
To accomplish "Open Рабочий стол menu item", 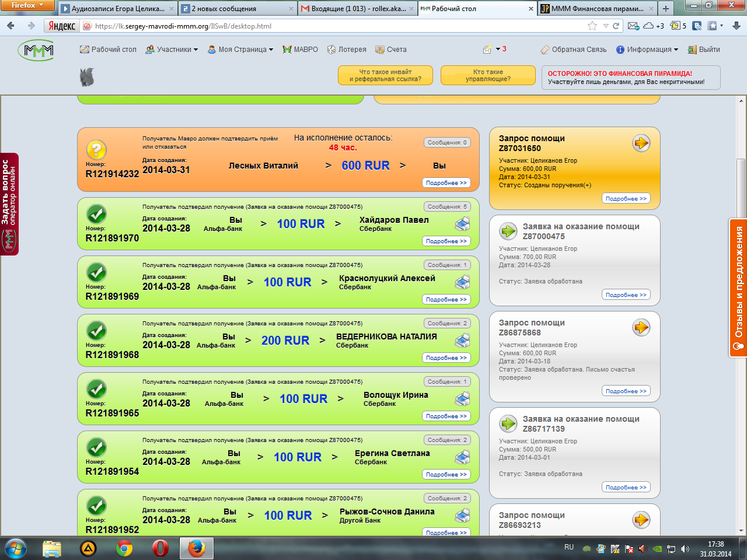I will pos(108,50).
